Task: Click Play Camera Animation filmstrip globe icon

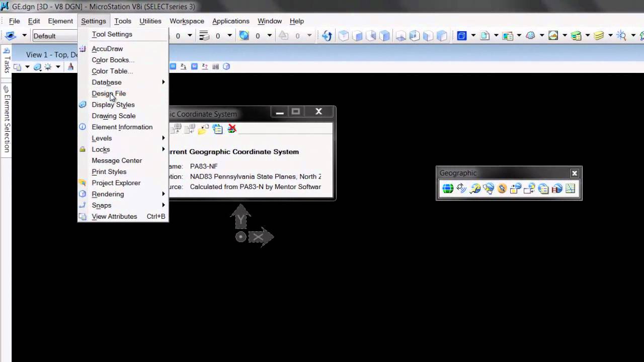Action: pyautogui.click(x=556, y=189)
